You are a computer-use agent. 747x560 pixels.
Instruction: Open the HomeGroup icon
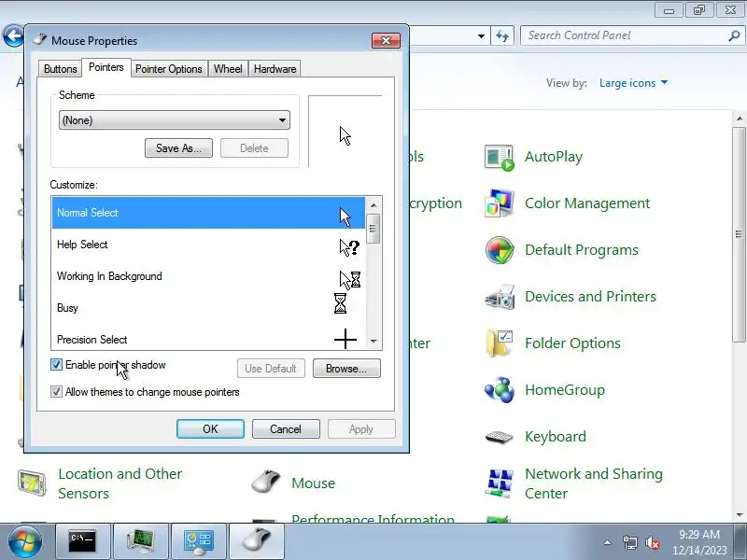coord(500,389)
